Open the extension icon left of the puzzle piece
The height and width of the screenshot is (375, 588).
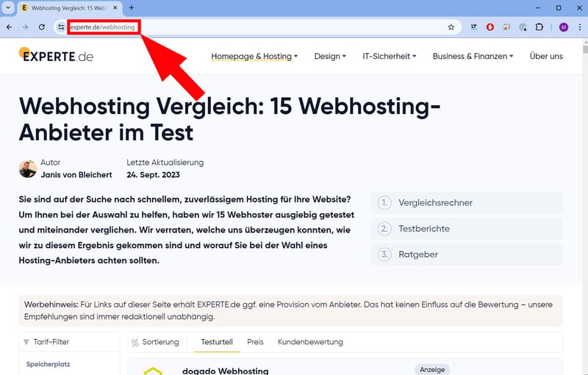tap(523, 27)
